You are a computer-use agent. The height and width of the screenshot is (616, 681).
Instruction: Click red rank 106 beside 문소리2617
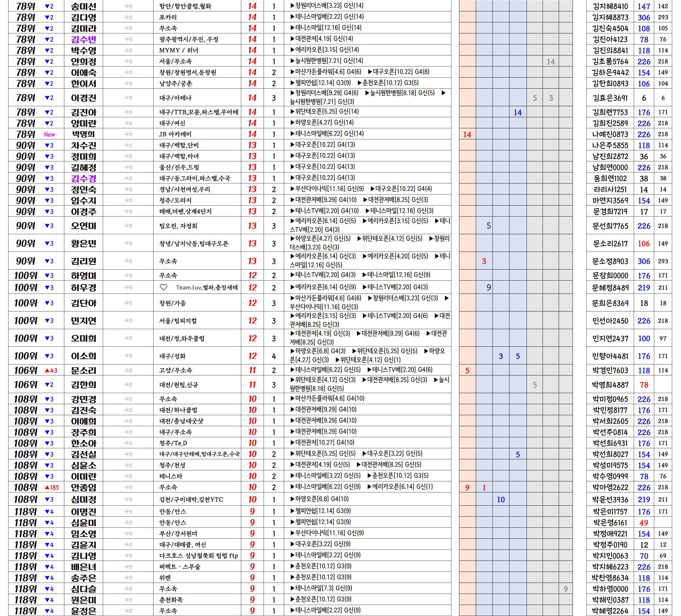pos(643,243)
